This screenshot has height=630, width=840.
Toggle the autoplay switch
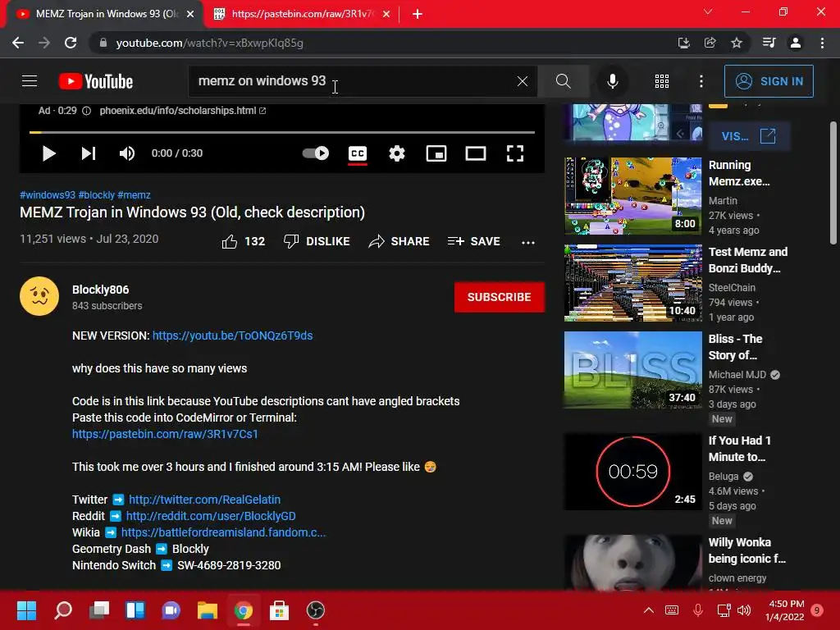(316, 153)
